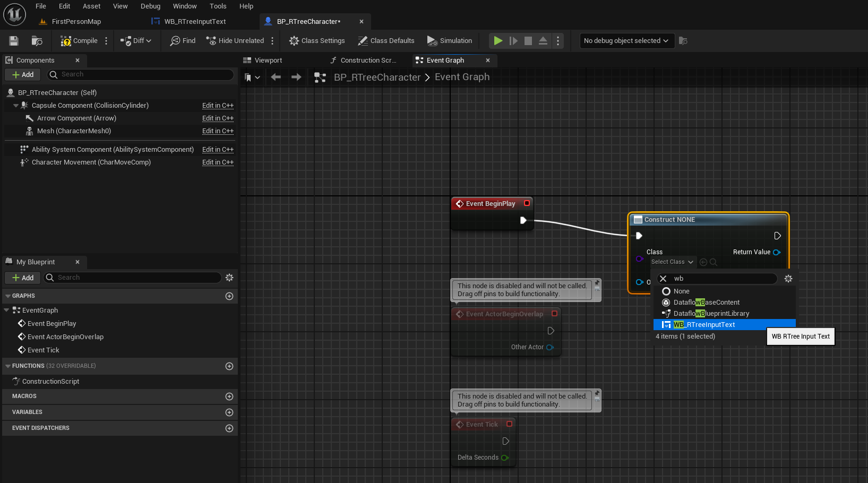
Task: Add a new function with plus icon
Action: 229,366
